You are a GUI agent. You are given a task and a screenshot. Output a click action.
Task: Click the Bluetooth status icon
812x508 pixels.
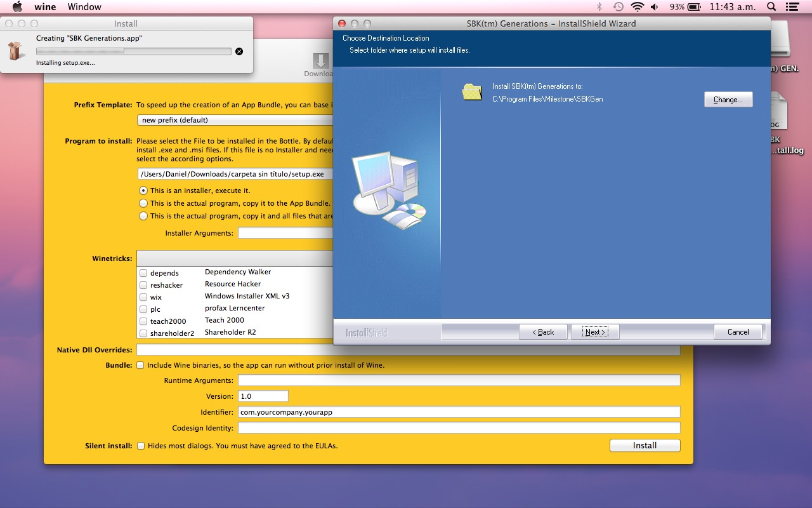coord(599,7)
